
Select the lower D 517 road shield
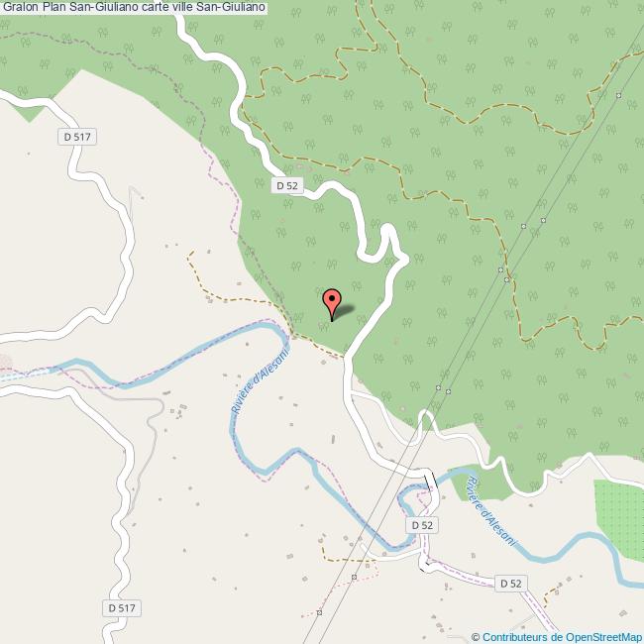(x=122, y=608)
